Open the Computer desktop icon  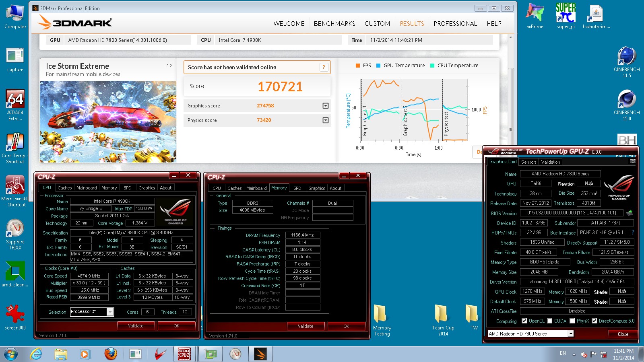tap(15, 17)
